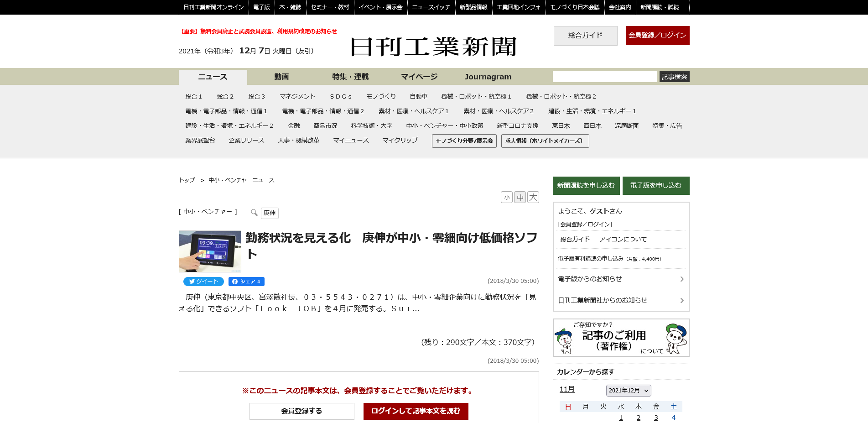This screenshot has width=868, height=423.
Task: Open ニュースイッチ top bar link
Action: pyautogui.click(x=431, y=7)
